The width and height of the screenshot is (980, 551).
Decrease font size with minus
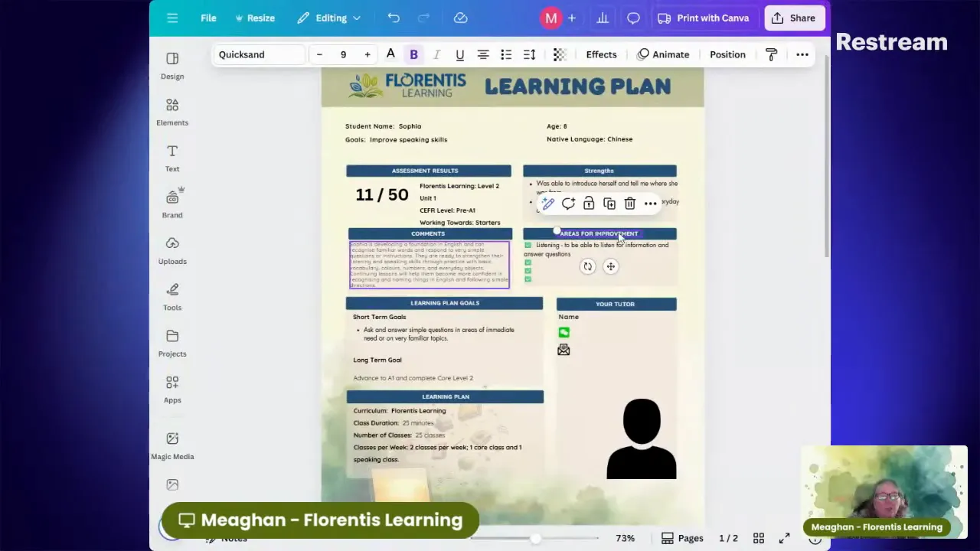point(319,54)
